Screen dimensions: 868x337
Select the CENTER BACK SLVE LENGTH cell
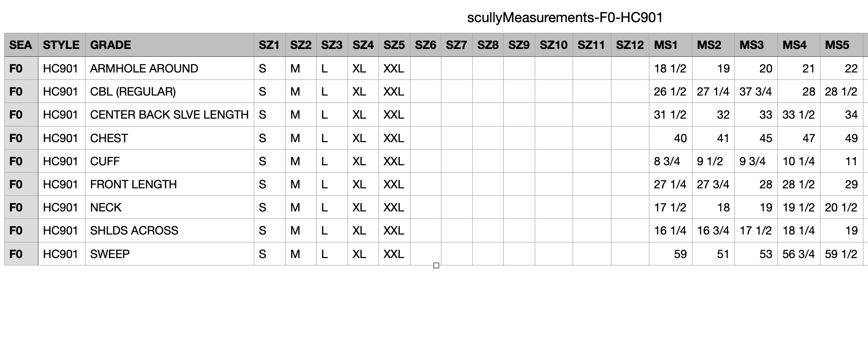point(169,114)
